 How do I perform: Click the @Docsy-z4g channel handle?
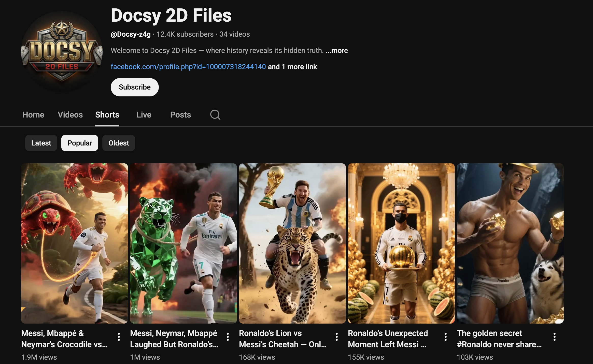point(131,34)
